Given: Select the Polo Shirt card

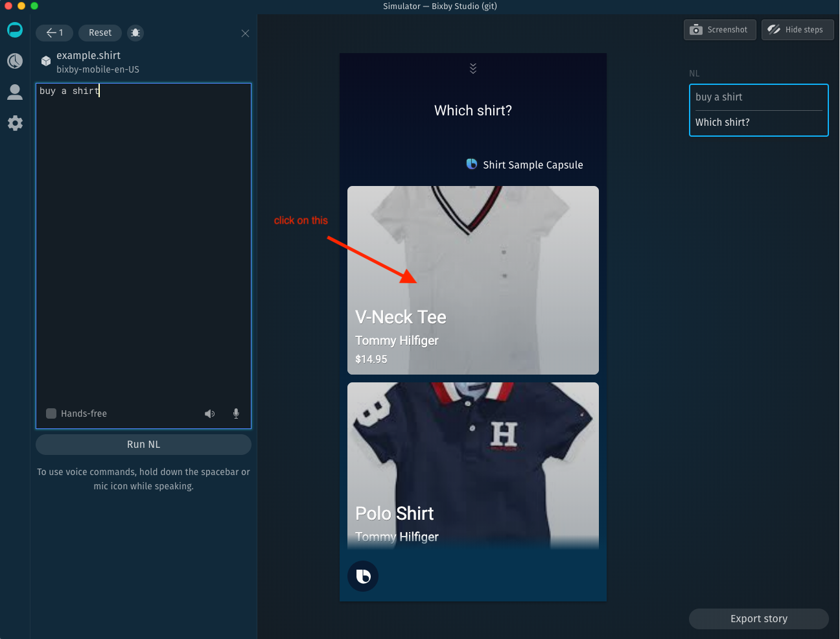Looking at the screenshot, I should (x=473, y=465).
